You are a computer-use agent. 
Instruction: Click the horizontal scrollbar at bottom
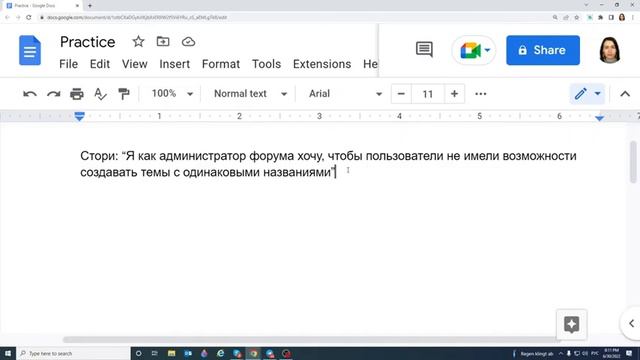pos(312,340)
